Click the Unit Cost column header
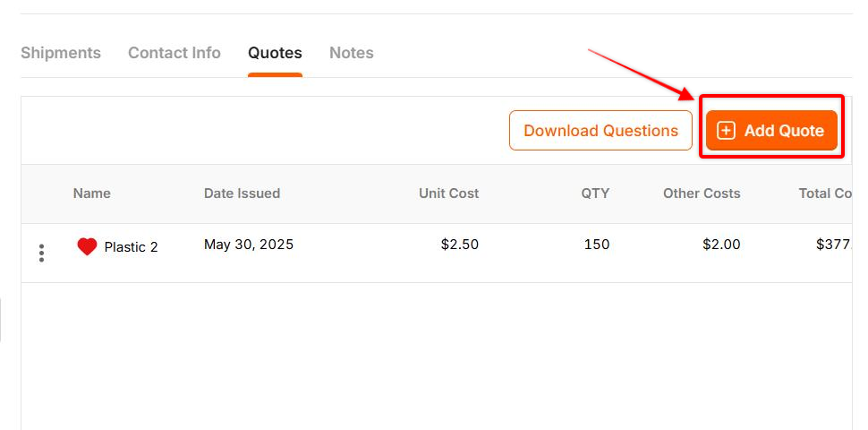This screenshot has height=430, width=868. click(x=449, y=193)
